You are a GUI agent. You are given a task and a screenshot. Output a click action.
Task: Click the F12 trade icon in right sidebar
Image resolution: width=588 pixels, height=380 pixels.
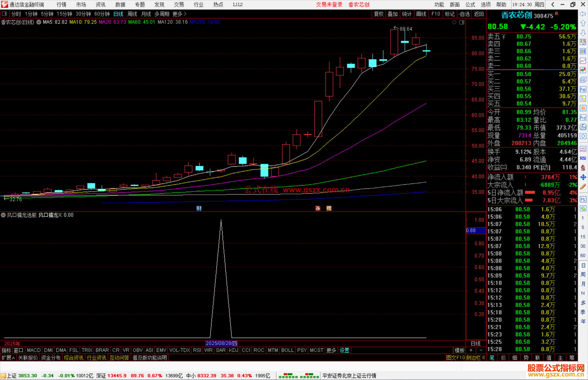click(583, 118)
